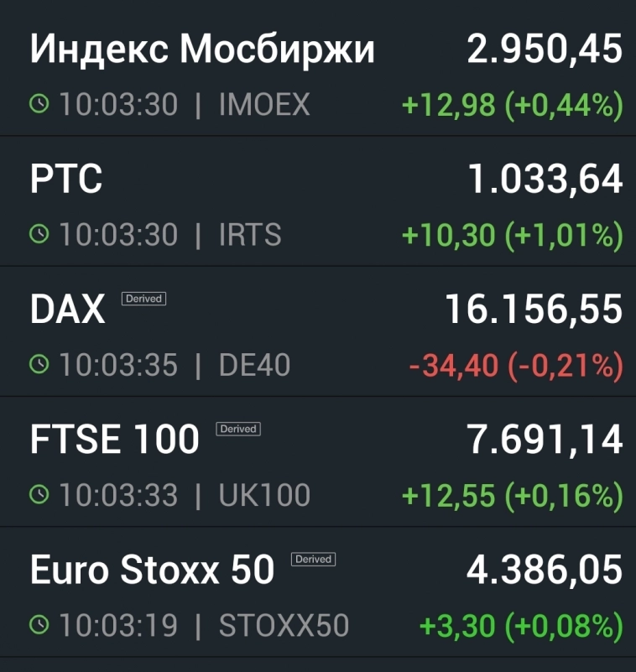Image resolution: width=636 pixels, height=672 pixels.
Task: Click the IRTS ticker label
Action: (x=250, y=235)
